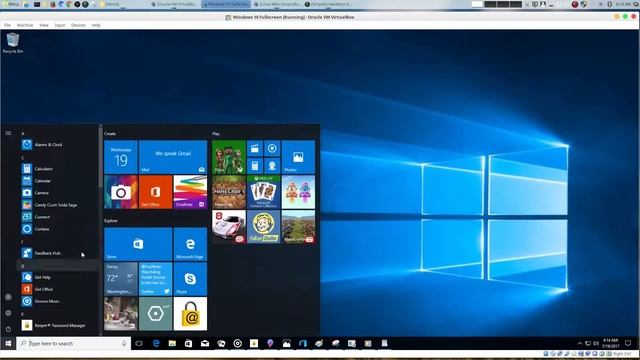Open Alarms & Clock in the app list

[x=57, y=144]
